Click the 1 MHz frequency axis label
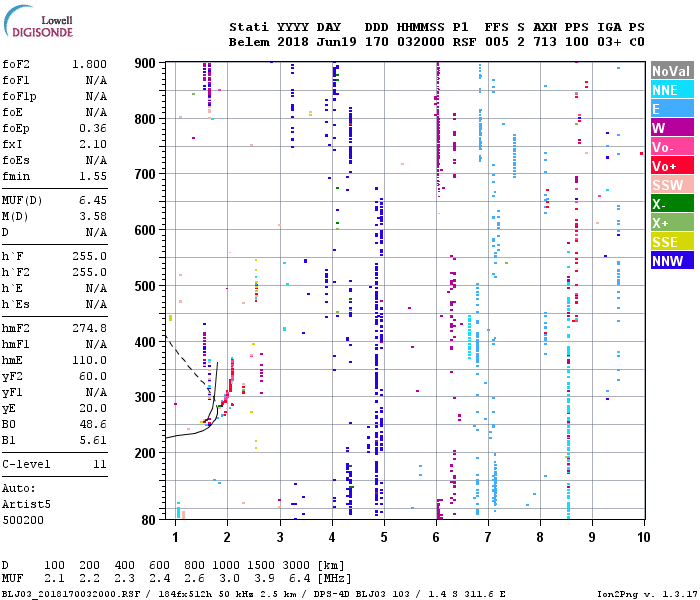Image resolution: width=700 pixels, height=600 pixels. coord(175,537)
